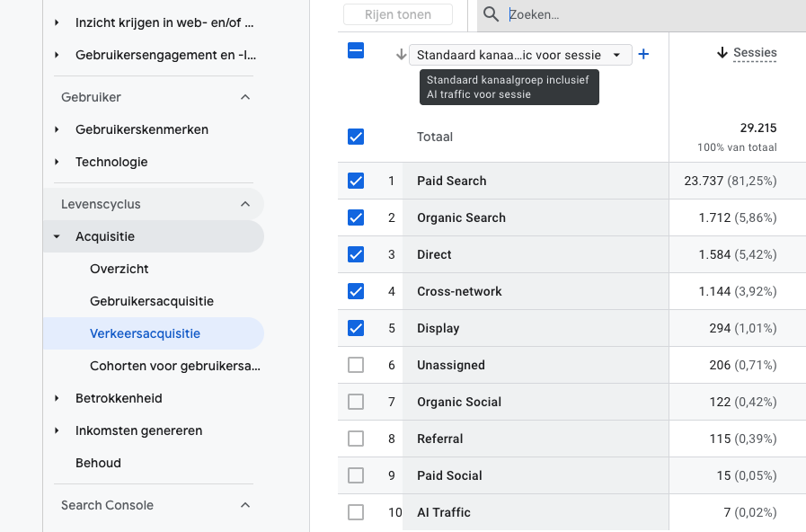Click the Referral channel name
The height and width of the screenshot is (532, 806).
pos(440,439)
